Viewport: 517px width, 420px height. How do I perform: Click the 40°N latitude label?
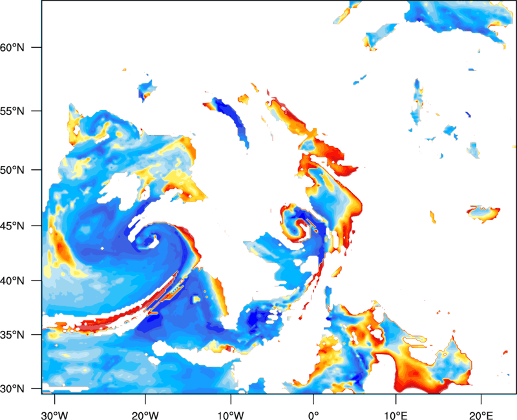[12, 281]
